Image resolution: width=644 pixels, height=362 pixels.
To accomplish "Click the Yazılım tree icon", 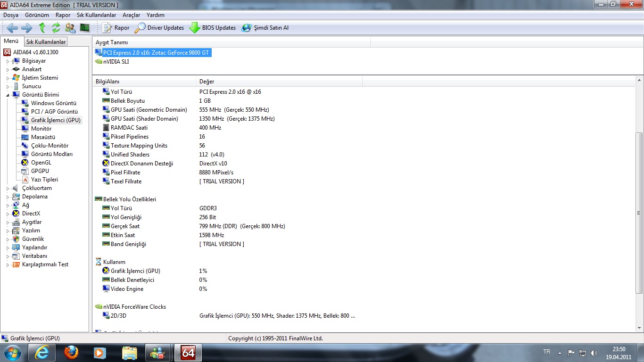I will (16, 230).
